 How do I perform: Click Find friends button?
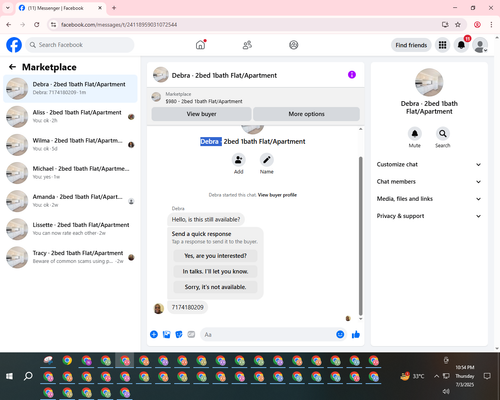pyautogui.click(x=411, y=45)
